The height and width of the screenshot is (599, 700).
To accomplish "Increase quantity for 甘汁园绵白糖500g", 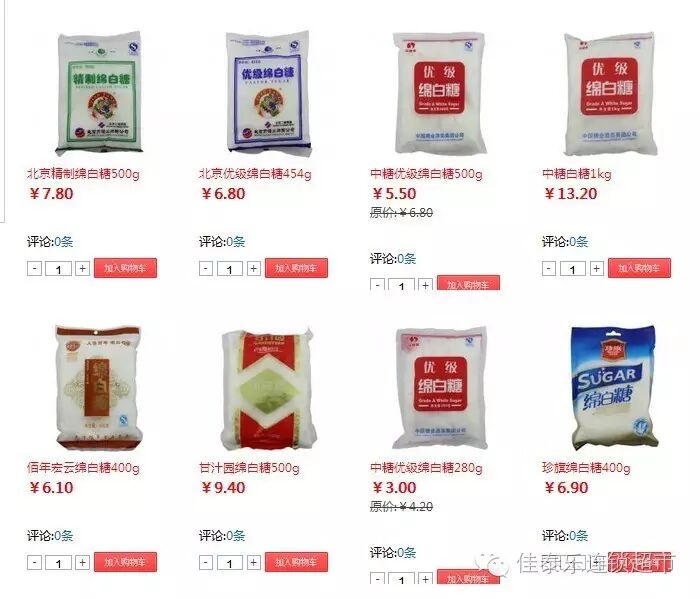I will click(x=254, y=562).
